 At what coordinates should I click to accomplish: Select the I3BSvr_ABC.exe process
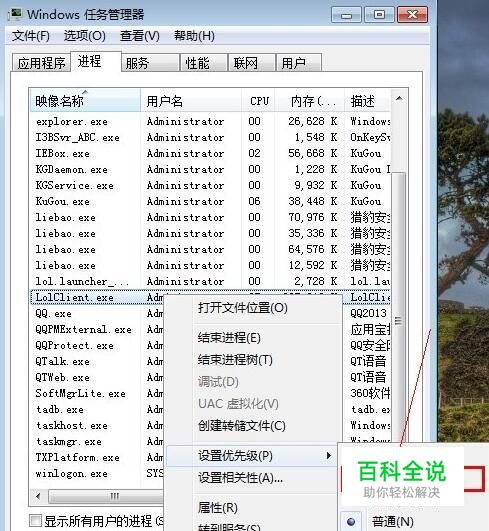[x=210, y=137]
